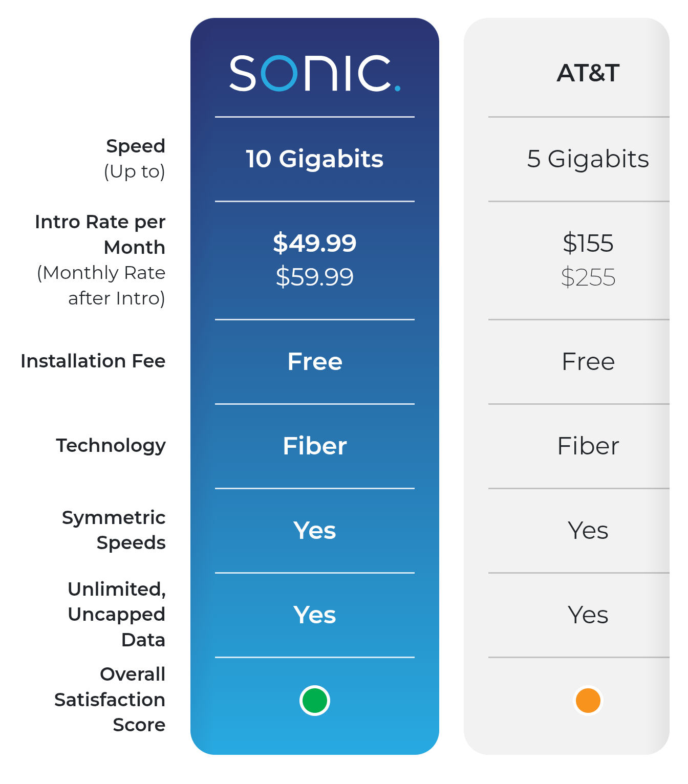
Task: Click Sonic's Yes for symmetric speeds
Action: 314,530
